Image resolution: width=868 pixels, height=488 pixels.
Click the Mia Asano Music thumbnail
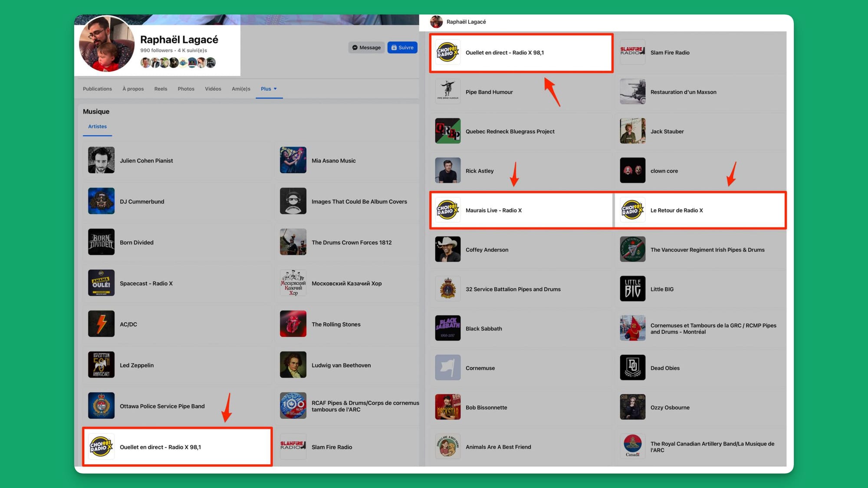pos(293,160)
